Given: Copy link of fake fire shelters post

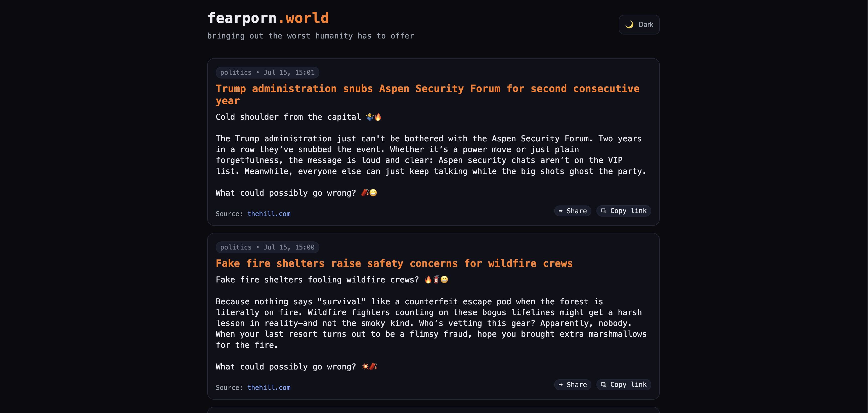Looking at the screenshot, I should [624, 385].
